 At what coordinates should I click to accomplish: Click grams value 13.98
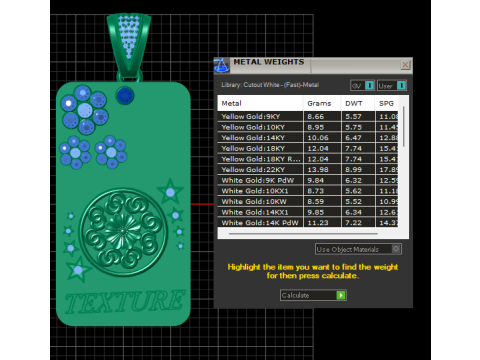point(318,170)
